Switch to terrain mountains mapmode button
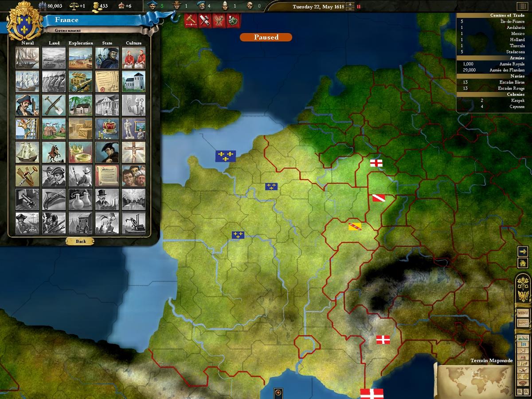532x399 pixels. tap(523, 338)
